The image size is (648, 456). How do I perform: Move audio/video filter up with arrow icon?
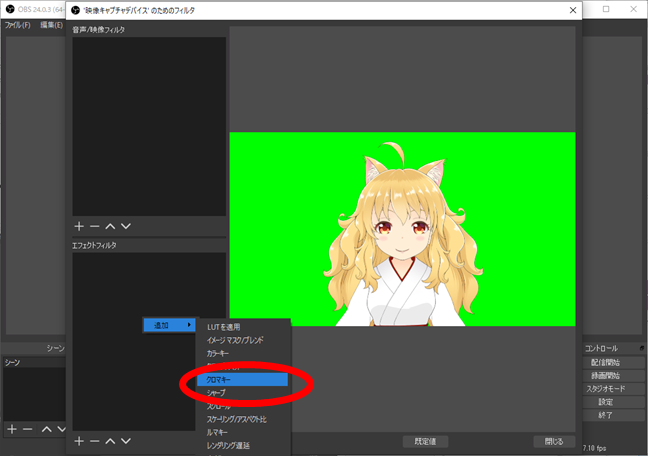[110, 226]
